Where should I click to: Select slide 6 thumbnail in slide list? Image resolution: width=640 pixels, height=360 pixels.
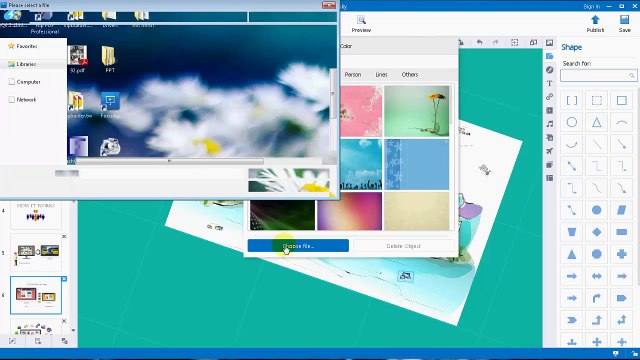pyautogui.click(x=36, y=295)
